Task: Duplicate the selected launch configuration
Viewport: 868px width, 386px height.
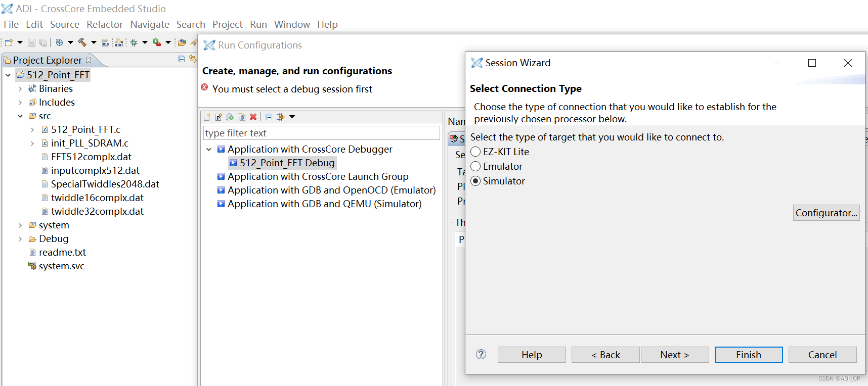Action: (x=242, y=117)
